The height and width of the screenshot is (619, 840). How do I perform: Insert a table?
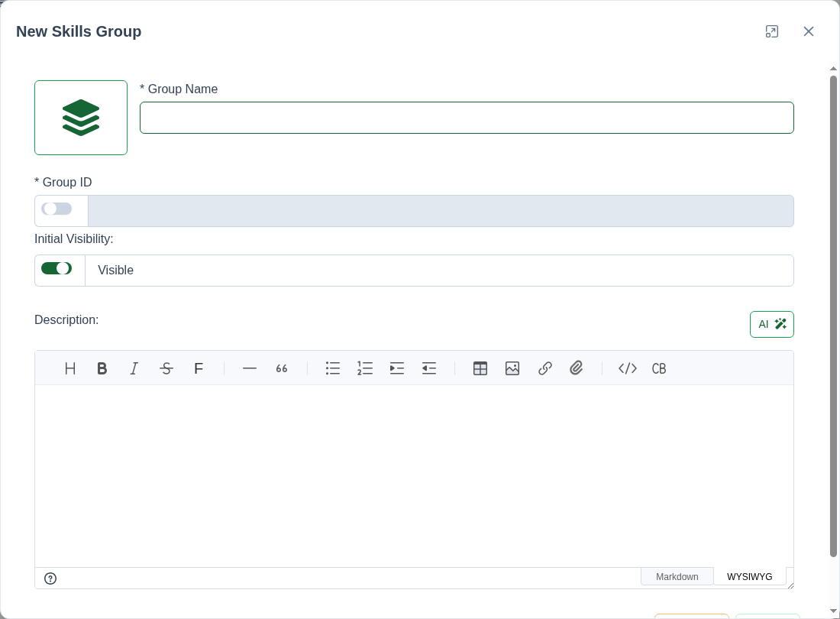(480, 368)
